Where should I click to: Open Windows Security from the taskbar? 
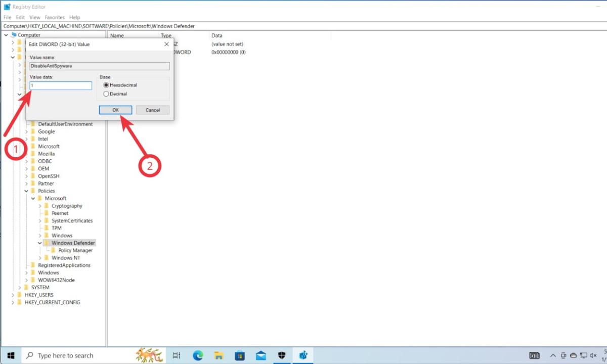[281, 355]
